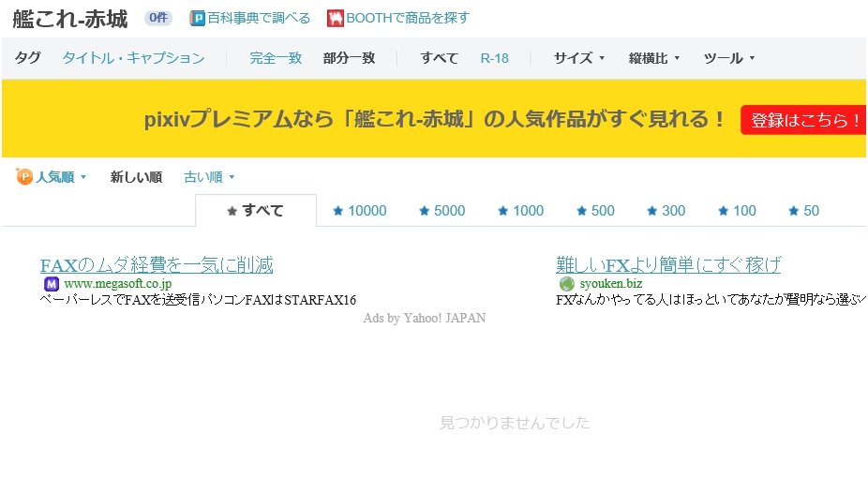Select タイトル・キャプション search mode
Viewport: 868px width, 478px height.
coord(133,58)
